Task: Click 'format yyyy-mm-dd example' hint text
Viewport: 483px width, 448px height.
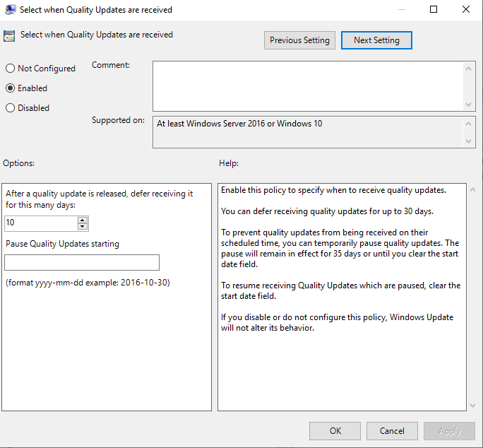Action: tap(88, 283)
